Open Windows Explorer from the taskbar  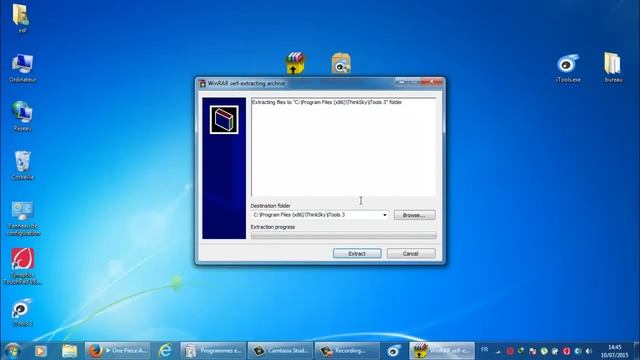(69, 351)
